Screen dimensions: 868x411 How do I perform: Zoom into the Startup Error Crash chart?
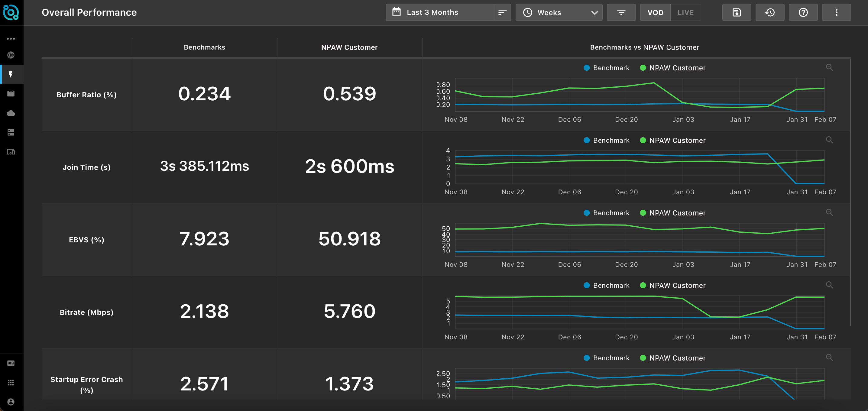(x=829, y=358)
